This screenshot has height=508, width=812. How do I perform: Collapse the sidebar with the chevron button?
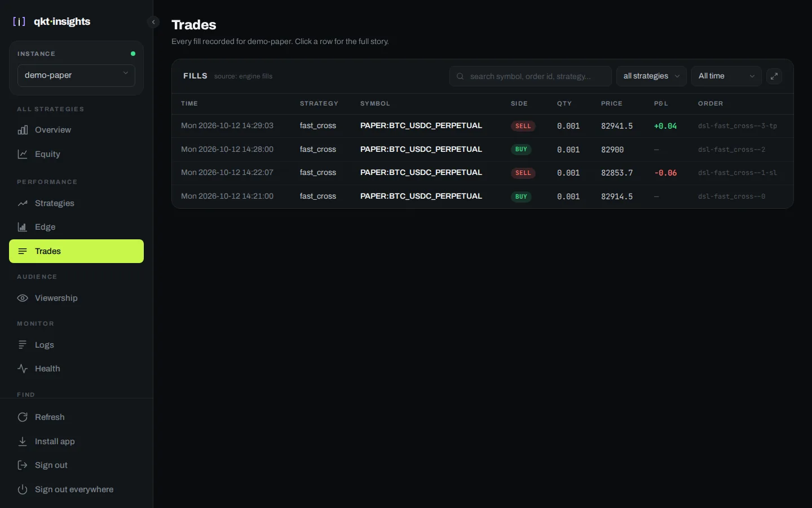coord(153,22)
